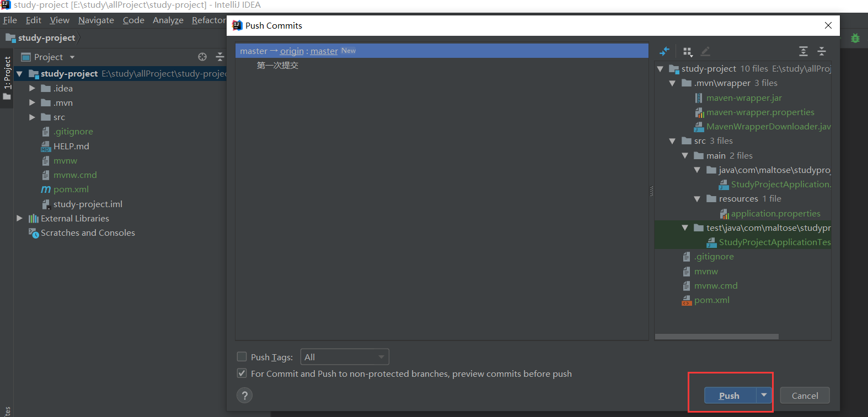
Task: Click the pom.xml Maven icon in Project tree
Action: tap(46, 189)
